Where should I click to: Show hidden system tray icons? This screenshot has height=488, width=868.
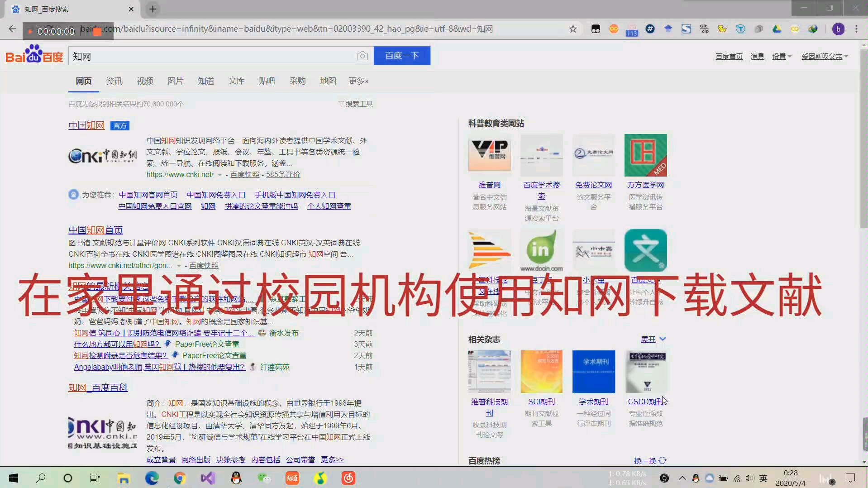682,478
